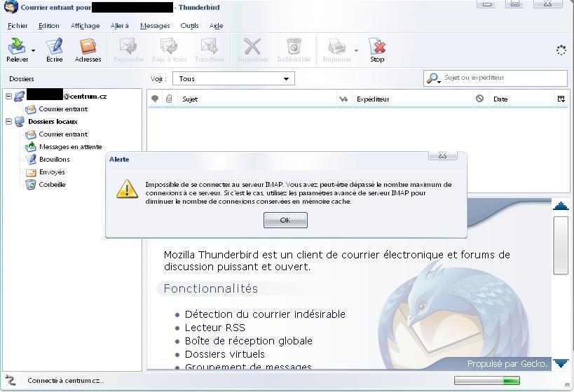Open the Affichage menu

tap(85, 26)
